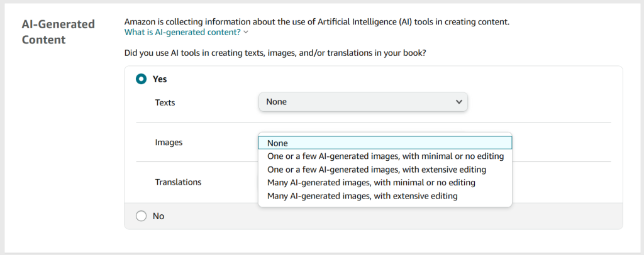This screenshot has height=255, width=644.
Task: Choose One or a few images, minimal or no editing
Action: click(x=386, y=156)
